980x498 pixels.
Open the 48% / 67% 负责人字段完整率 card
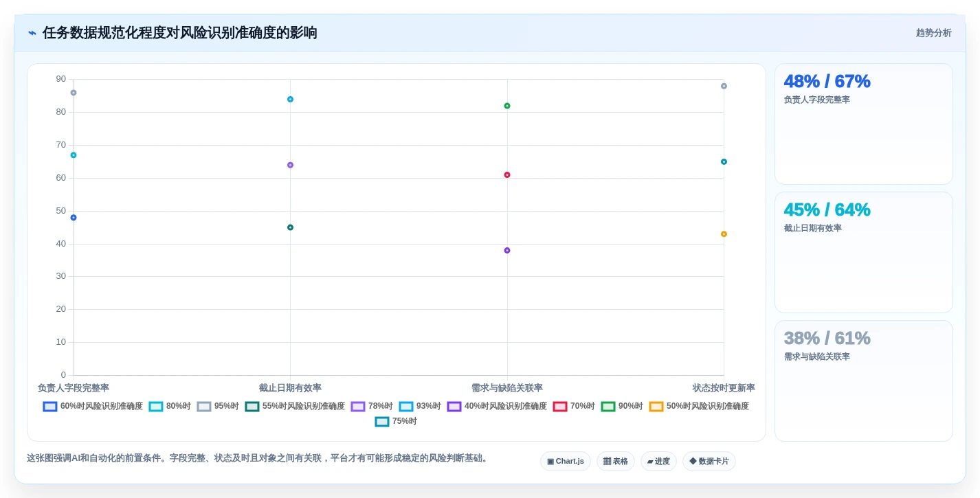pos(864,124)
